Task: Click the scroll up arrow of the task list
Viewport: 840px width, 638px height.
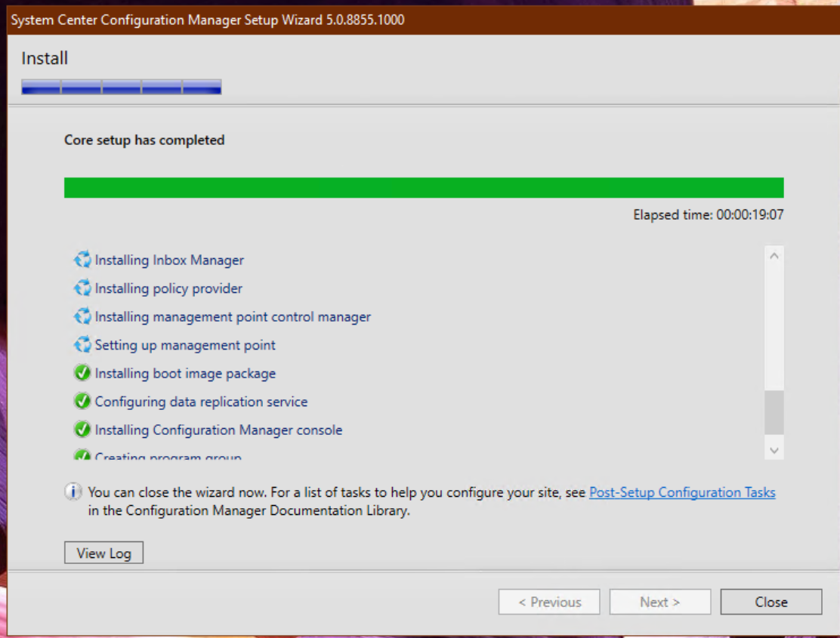Action: pos(774,256)
